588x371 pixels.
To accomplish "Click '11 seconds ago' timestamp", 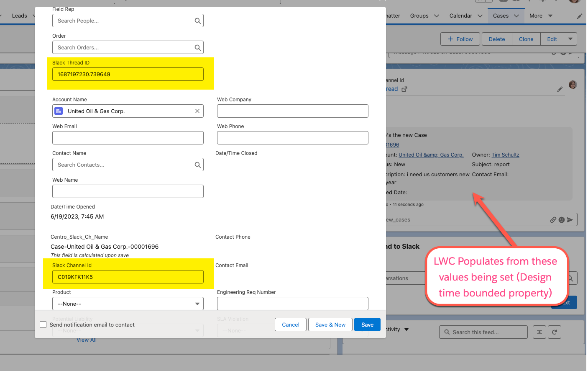I will (408, 205).
